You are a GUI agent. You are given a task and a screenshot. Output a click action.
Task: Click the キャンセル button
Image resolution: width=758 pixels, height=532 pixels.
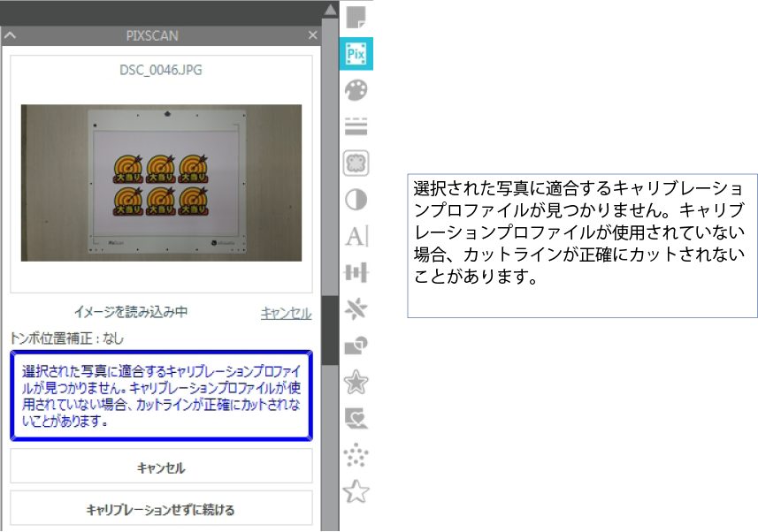pyautogui.click(x=162, y=467)
